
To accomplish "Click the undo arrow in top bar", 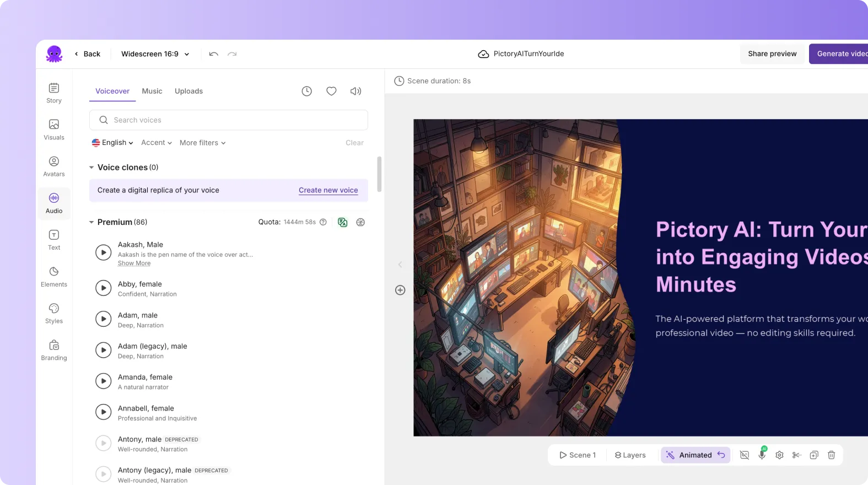I will click(214, 54).
